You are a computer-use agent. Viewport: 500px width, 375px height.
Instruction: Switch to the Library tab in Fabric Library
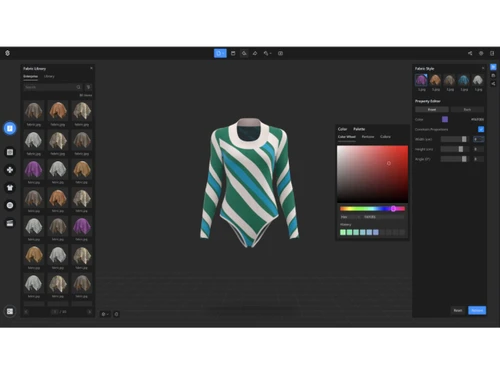tap(49, 76)
